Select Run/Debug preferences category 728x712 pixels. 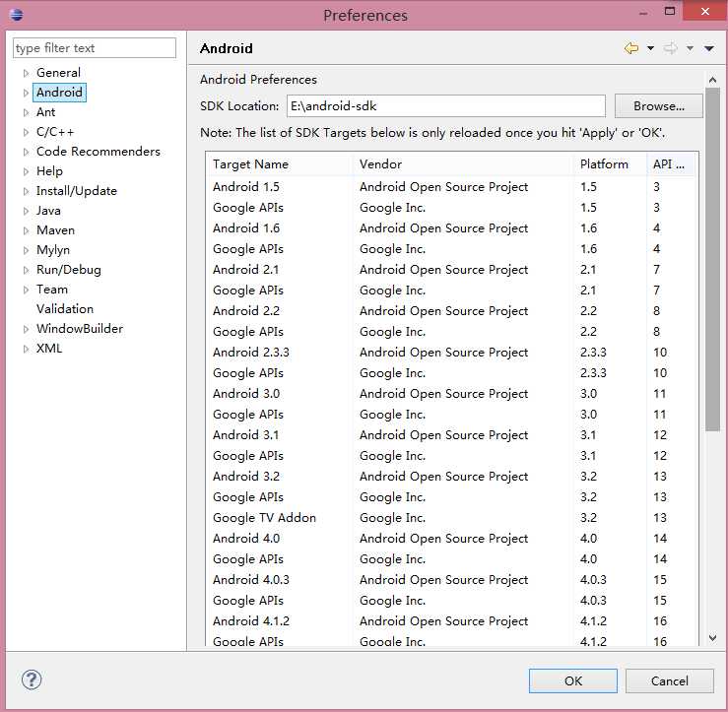69,270
